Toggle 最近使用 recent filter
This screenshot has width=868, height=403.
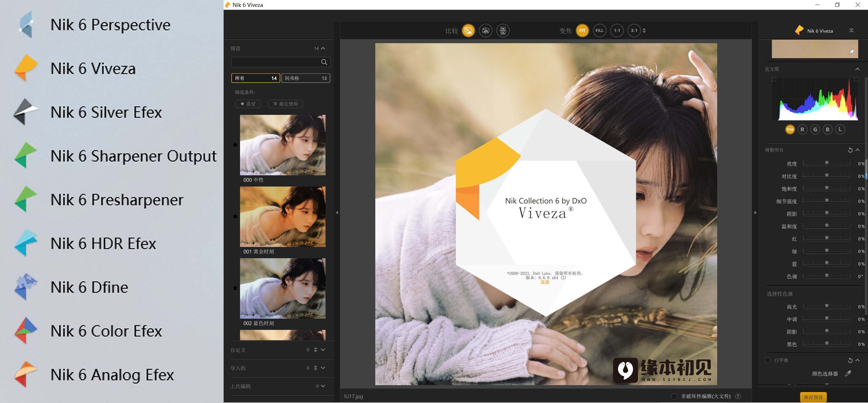point(285,104)
